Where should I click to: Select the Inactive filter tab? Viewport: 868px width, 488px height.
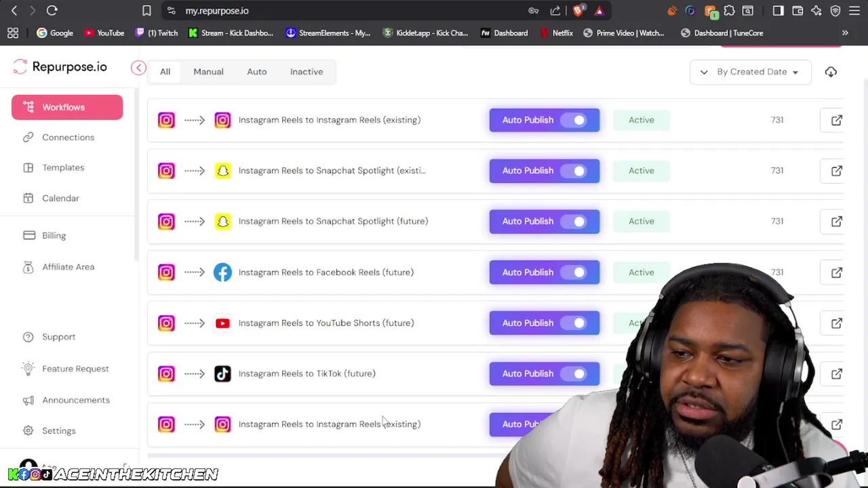[x=307, y=72]
